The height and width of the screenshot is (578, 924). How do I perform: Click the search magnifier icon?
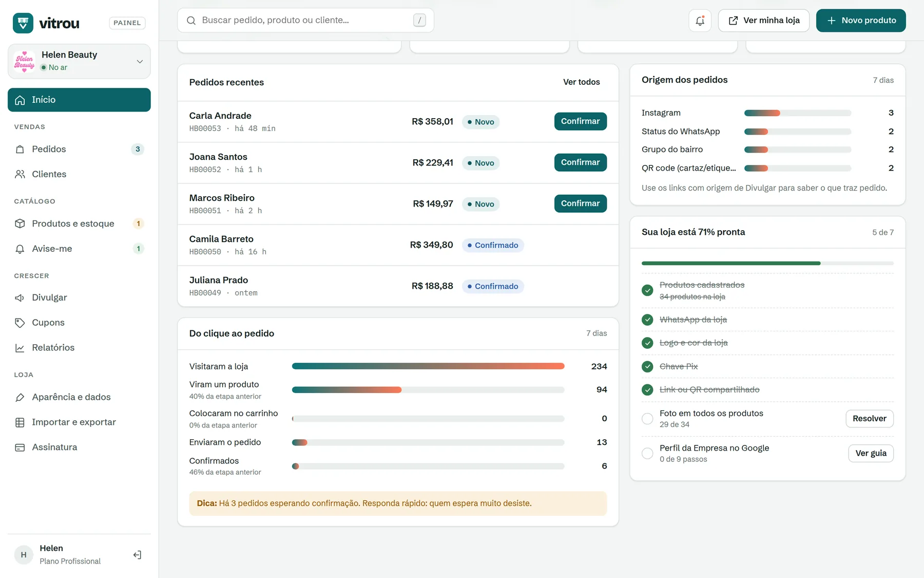pyautogui.click(x=191, y=21)
